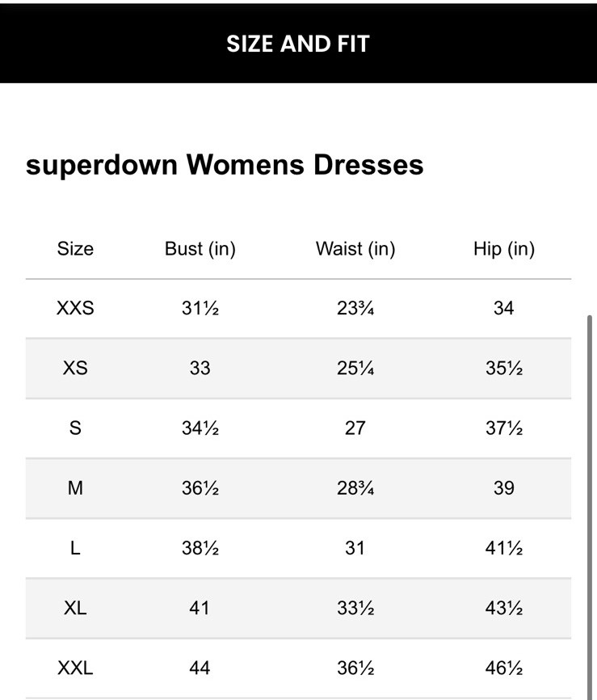Select the Hip (in) column header
Viewport: 597px width, 700px height.
point(504,249)
